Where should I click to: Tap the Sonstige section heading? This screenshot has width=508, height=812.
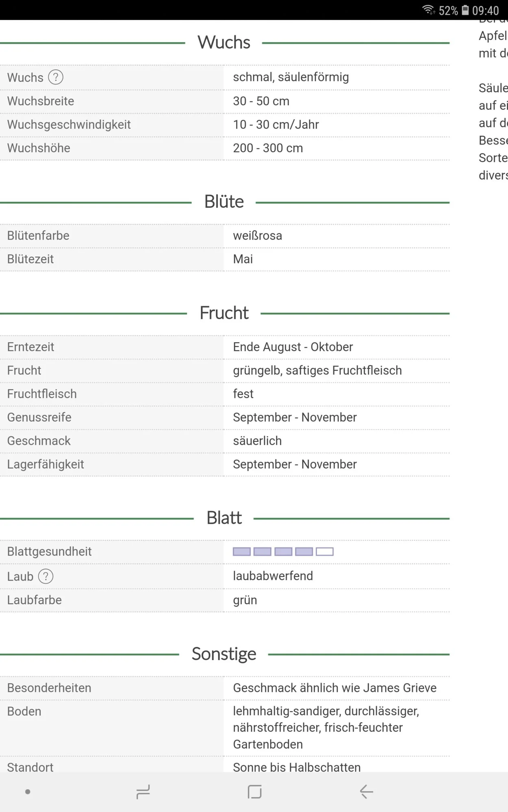pyautogui.click(x=224, y=654)
